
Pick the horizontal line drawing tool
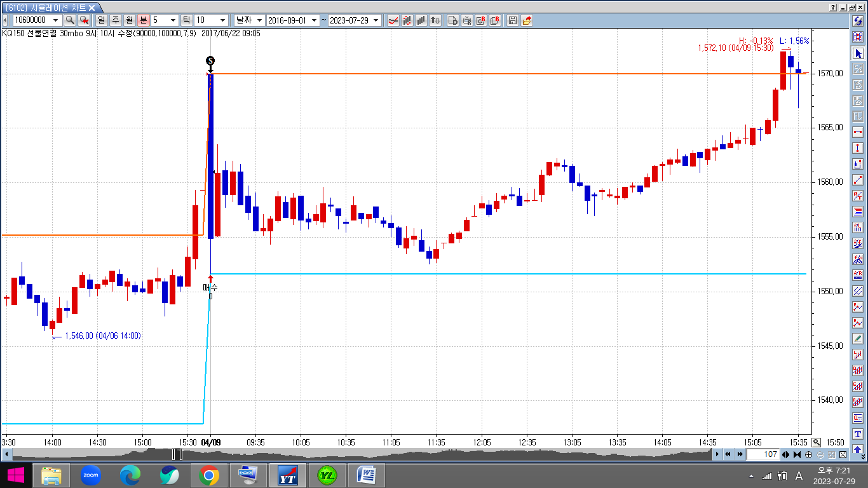click(858, 132)
